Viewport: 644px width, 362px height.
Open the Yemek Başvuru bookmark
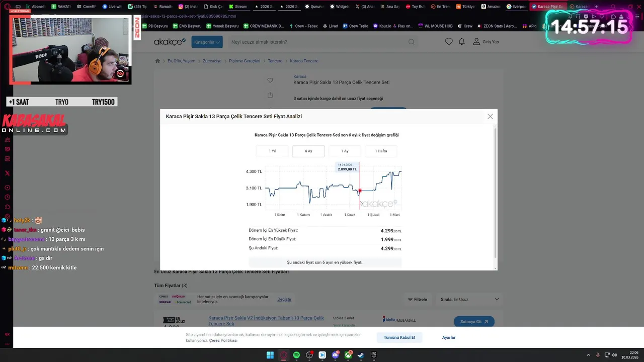tap(222, 26)
